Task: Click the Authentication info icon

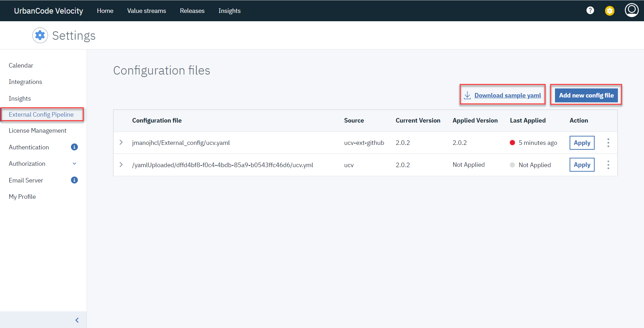Action: point(74,147)
